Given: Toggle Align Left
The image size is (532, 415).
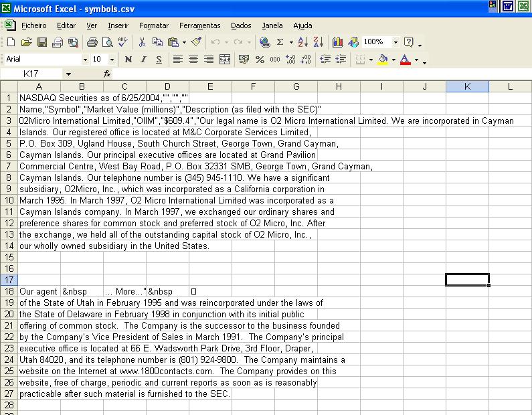Looking at the screenshot, I should click(177, 60).
